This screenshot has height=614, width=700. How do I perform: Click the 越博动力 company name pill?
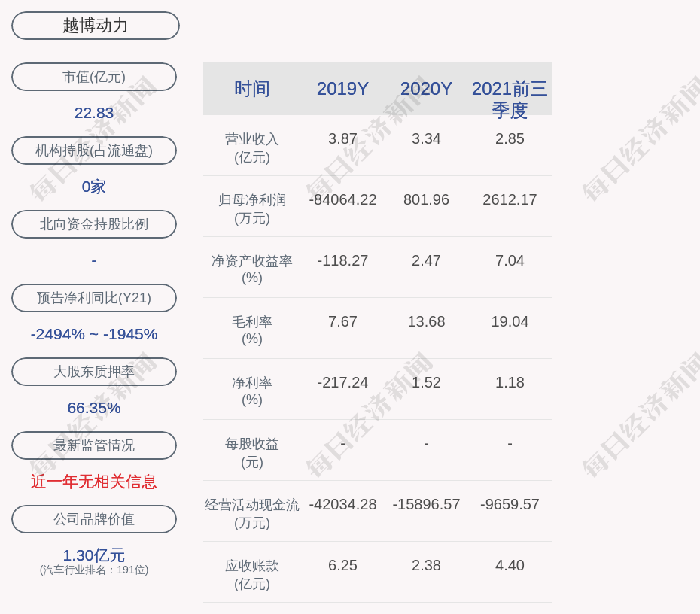point(95,26)
